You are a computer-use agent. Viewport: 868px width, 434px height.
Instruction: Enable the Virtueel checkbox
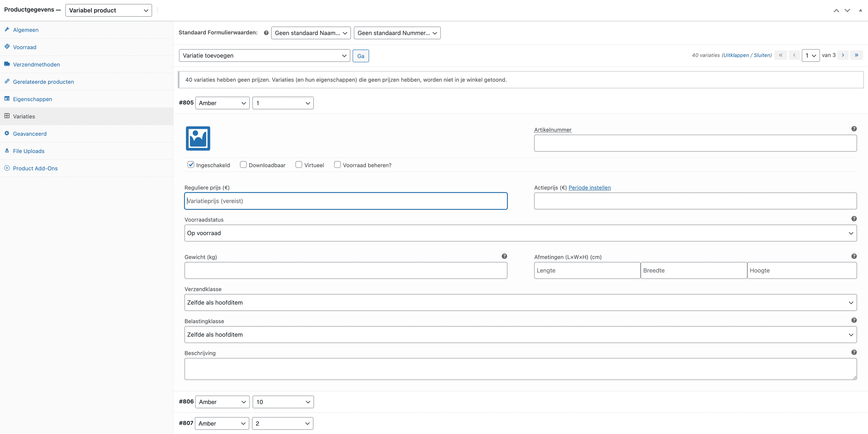299,165
